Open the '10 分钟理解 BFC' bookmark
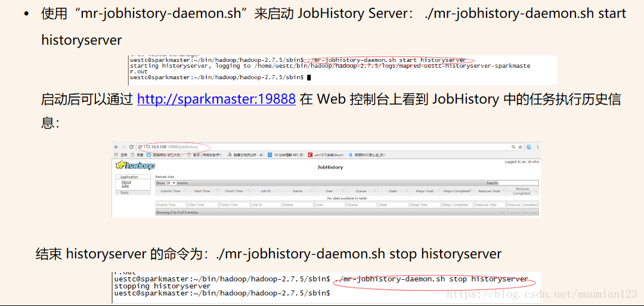 coord(286,155)
